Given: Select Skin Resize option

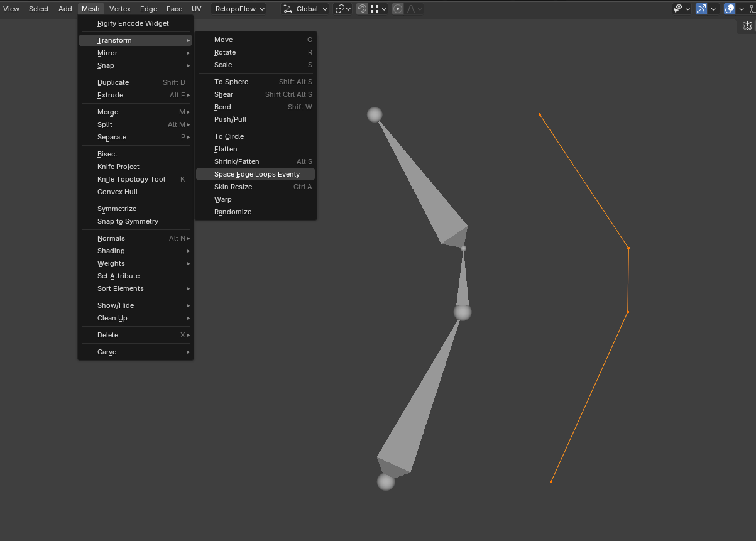Looking at the screenshot, I should pos(256,187).
